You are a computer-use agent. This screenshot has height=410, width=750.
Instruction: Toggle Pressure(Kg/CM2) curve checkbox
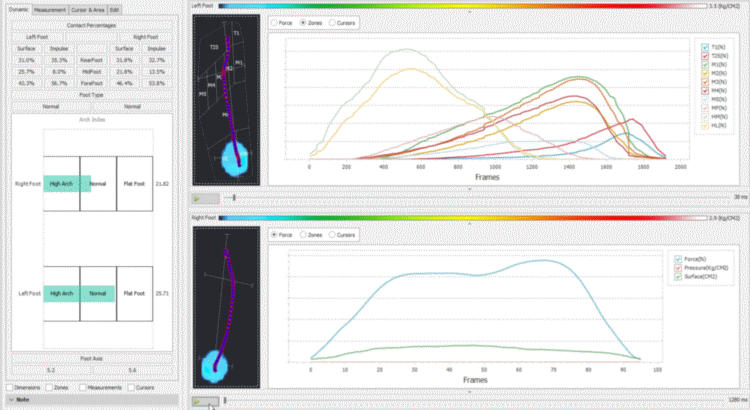tap(678, 267)
